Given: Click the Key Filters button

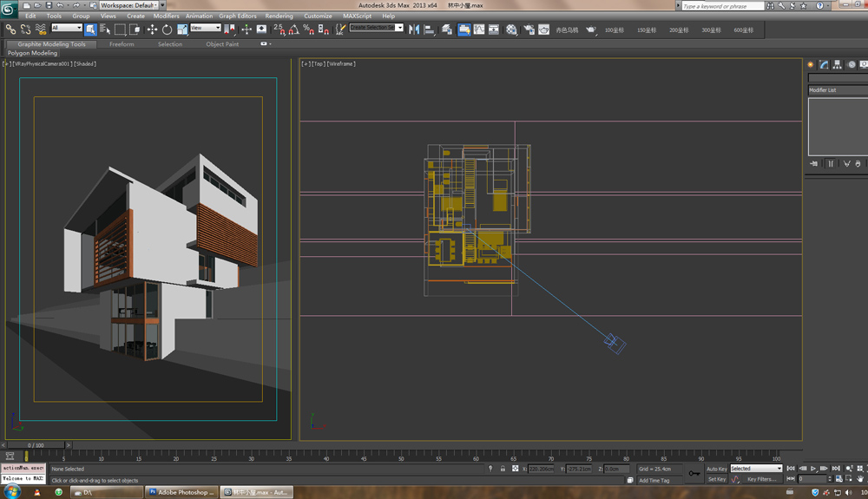Looking at the screenshot, I should point(762,479).
